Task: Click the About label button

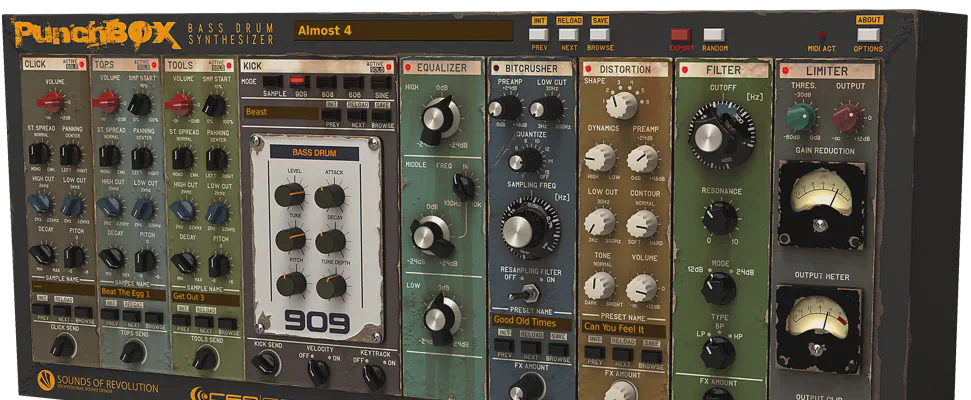Action: coord(868,19)
